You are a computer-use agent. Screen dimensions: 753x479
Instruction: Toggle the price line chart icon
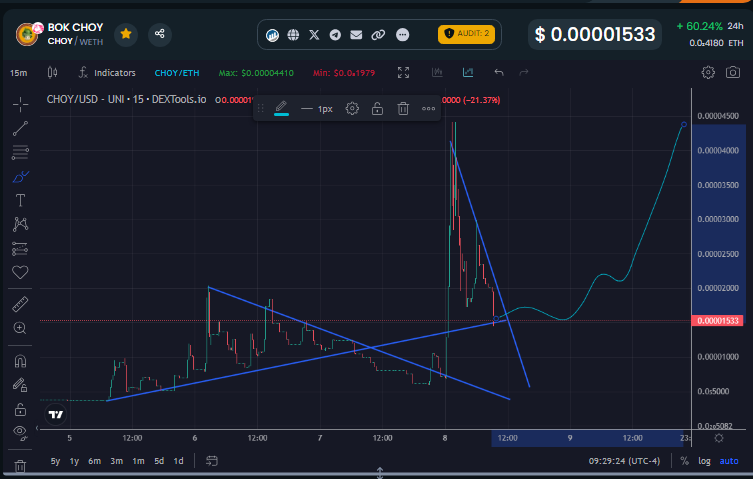tap(468, 73)
